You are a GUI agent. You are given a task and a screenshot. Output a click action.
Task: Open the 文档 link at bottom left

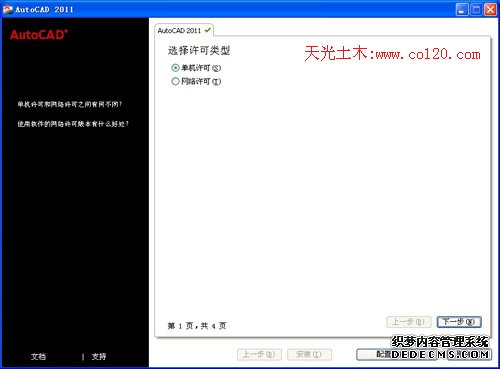pos(38,357)
